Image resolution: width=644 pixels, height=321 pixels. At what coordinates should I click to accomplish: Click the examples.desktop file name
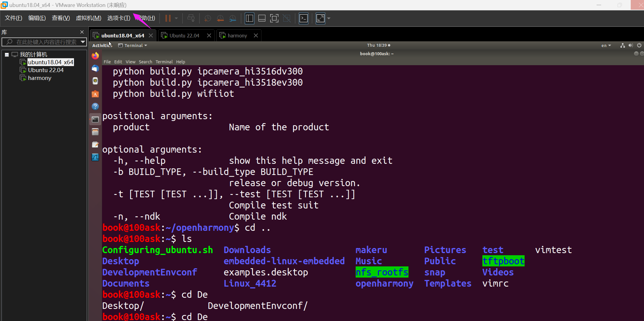266,272
